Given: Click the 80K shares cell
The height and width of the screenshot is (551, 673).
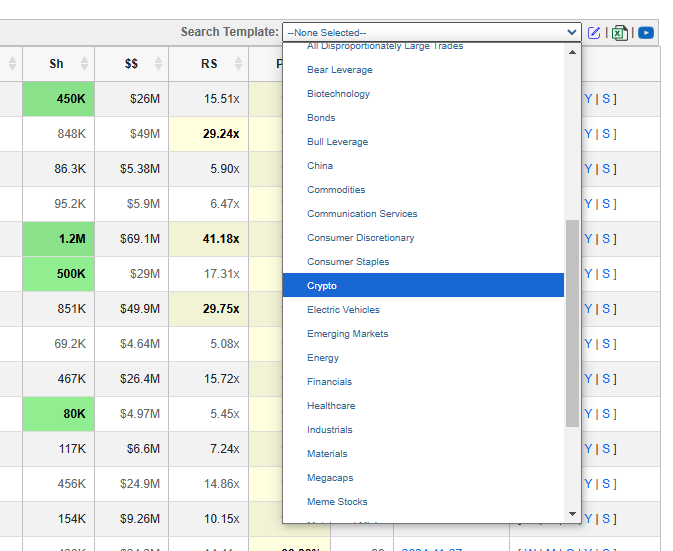Looking at the screenshot, I should click(x=58, y=414).
